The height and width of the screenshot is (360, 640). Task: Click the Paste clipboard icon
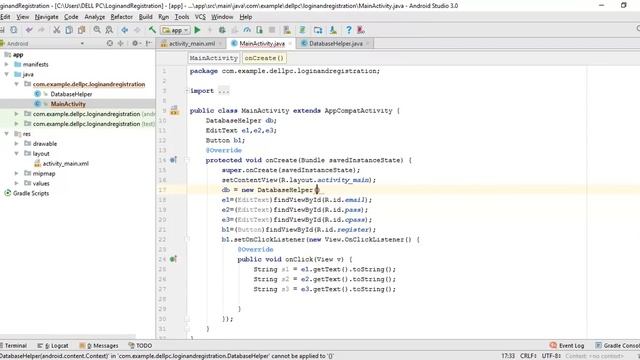(82, 30)
